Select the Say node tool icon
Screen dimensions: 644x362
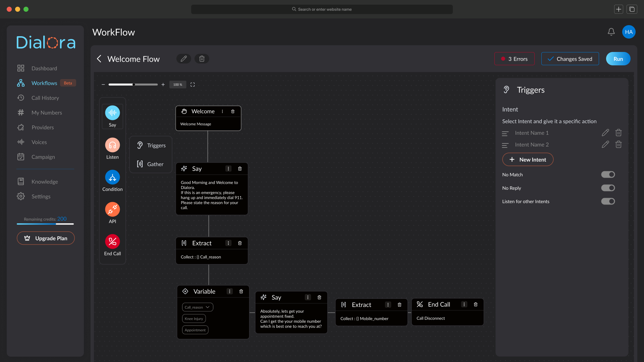(112, 113)
